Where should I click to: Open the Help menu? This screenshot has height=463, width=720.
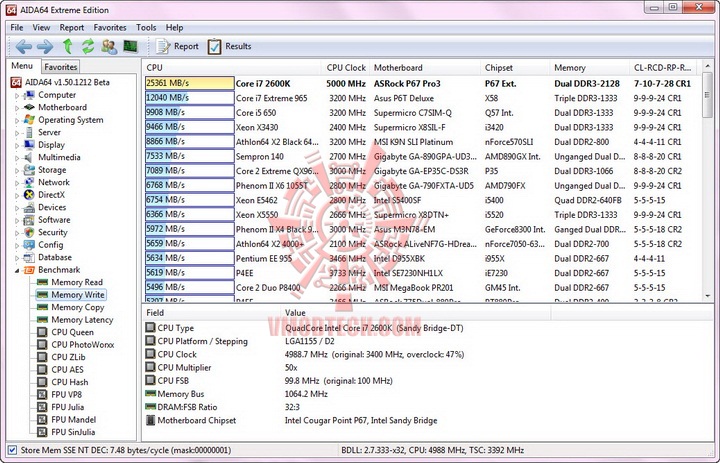(x=174, y=28)
